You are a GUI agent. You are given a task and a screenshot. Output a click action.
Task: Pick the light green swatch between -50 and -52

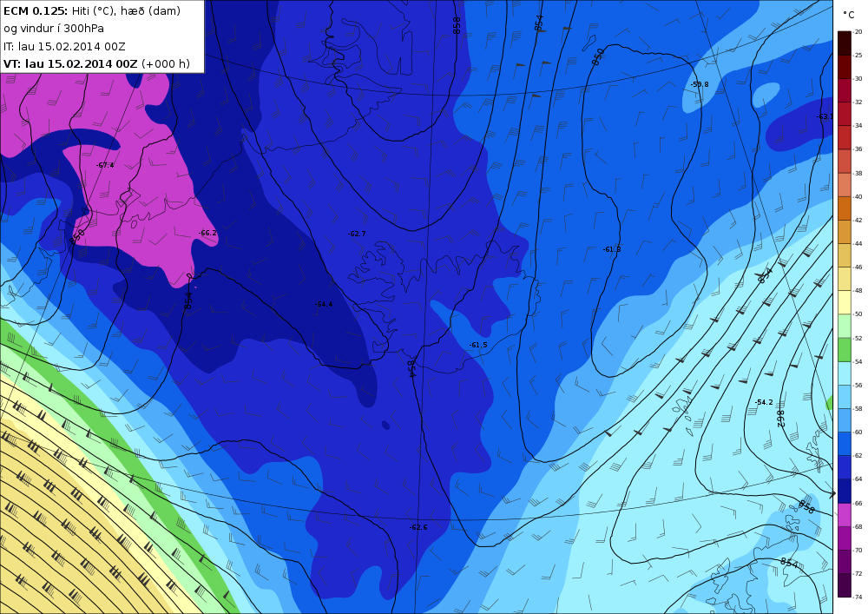845,326
